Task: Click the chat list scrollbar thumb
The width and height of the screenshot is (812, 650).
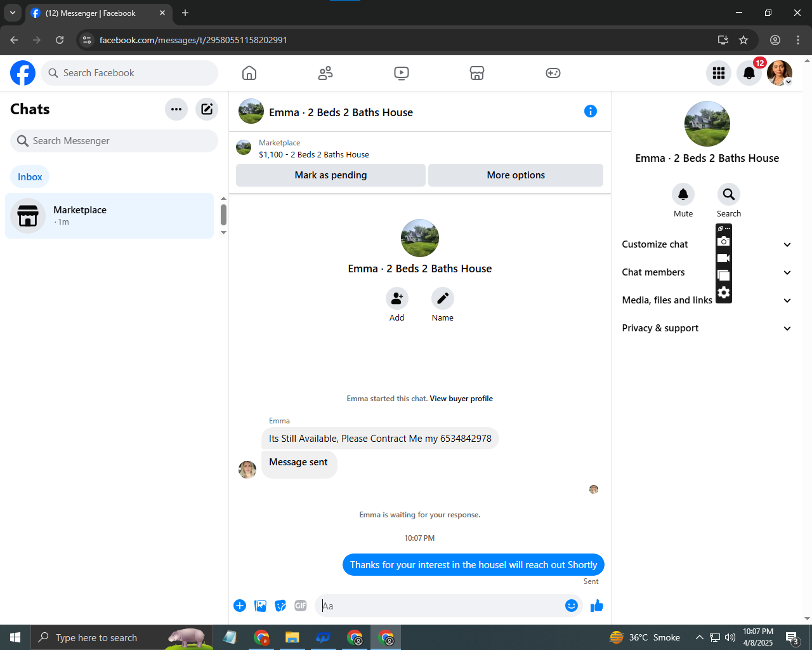Action: point(223,215)
